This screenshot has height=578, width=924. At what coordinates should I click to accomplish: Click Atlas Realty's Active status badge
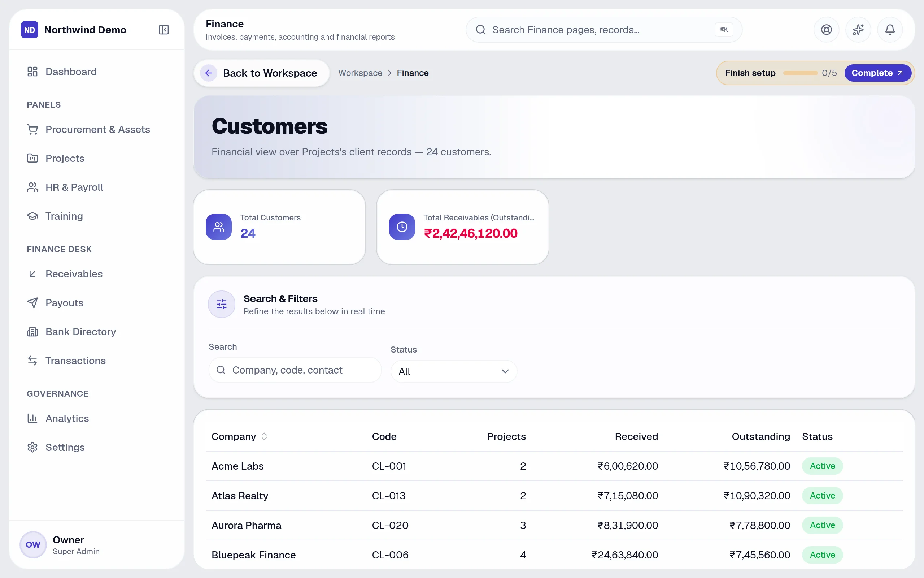[x=823, y=496]
